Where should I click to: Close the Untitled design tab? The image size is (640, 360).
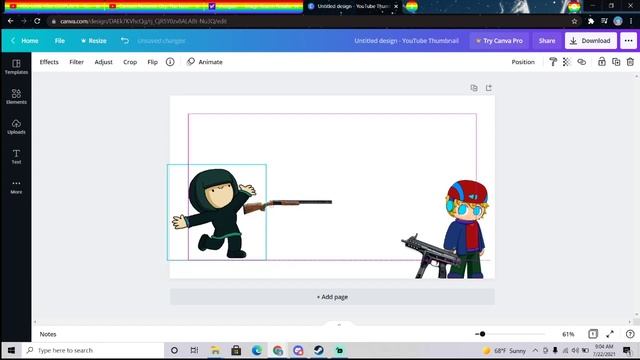pos(396,6)
